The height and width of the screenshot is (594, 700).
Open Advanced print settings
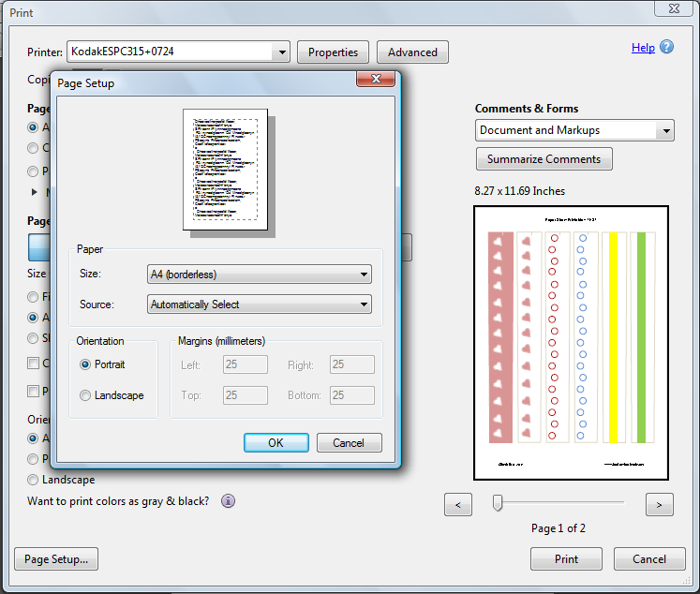pos(412,52)
